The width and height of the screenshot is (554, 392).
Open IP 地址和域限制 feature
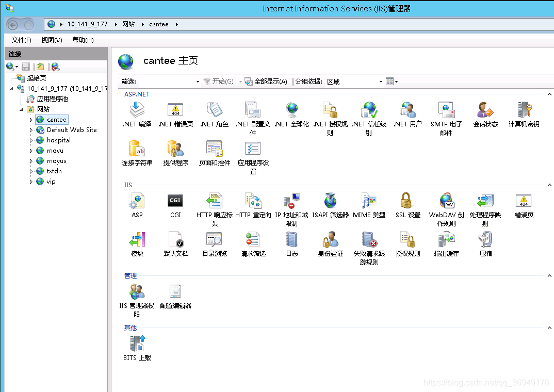point(292,209)
